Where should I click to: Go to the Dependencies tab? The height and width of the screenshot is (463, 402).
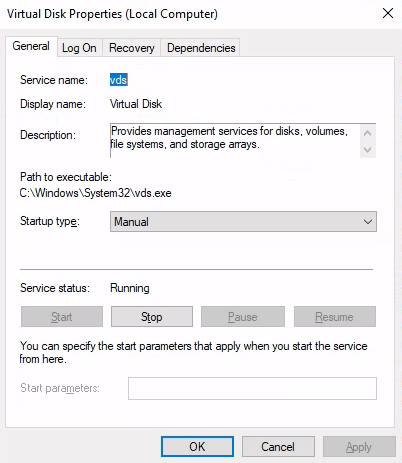(x=201, y=48)
